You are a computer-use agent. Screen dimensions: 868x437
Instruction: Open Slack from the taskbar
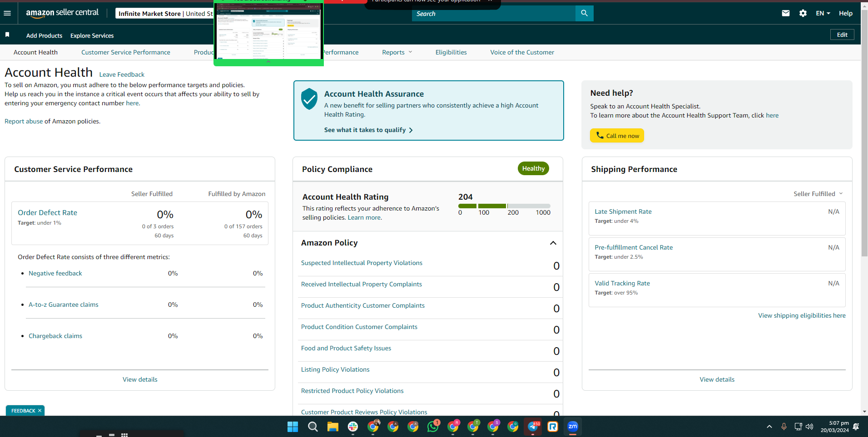pyautogui.click(x=353, y=427)
